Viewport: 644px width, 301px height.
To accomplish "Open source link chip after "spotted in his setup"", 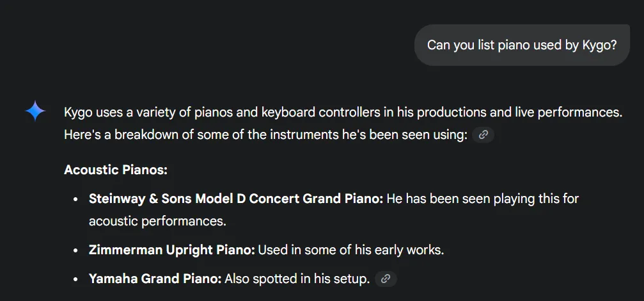I will (x=385, y=279).
